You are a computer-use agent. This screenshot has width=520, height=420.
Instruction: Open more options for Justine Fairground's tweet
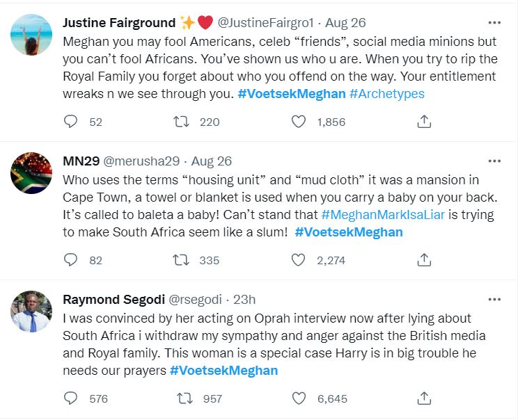(x=494, y=22)
